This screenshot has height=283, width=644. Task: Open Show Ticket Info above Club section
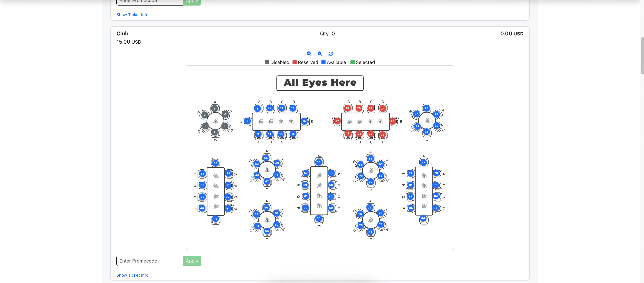(x=132, y=15)
